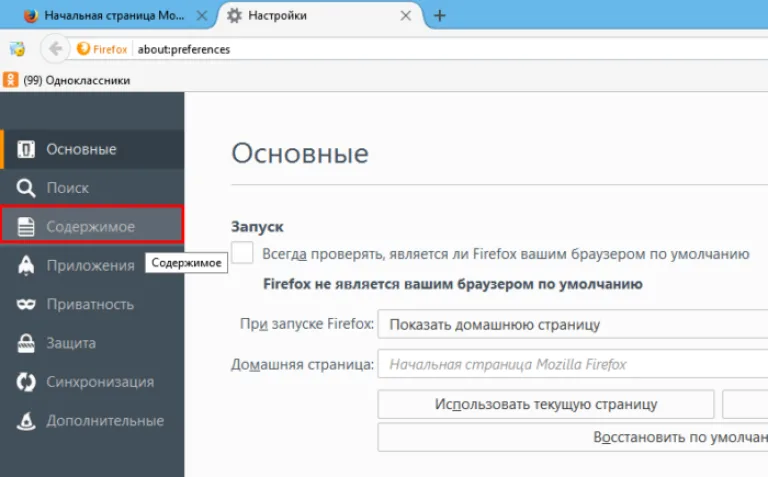The height and width of the screenshot is (477, 768).
Task: Open the Приватность settings section
Action: tap(92, 304)
